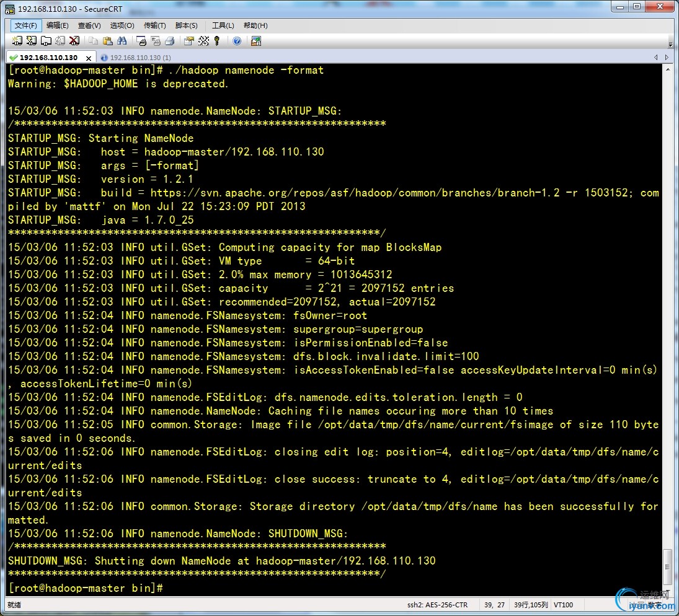This screenshot has width=679, height=616.
Task: Click the command ./hadoop namenode -format
Action: click(246, 70)
